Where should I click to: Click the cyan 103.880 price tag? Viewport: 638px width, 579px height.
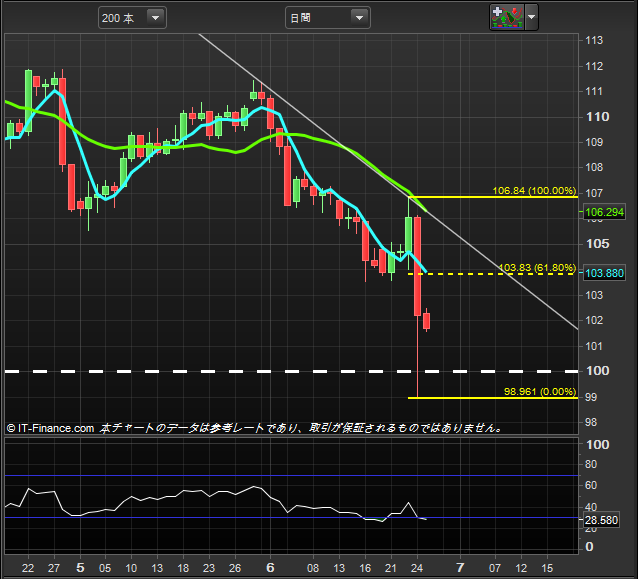604,273
